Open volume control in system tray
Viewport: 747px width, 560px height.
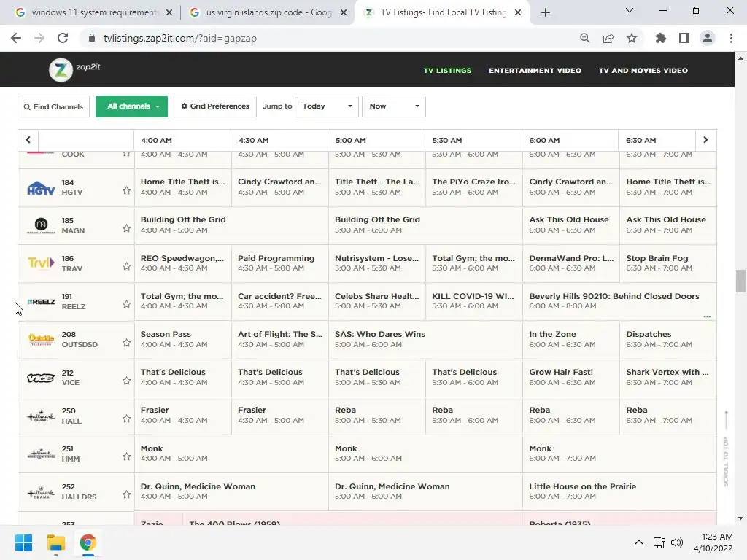coord(676,542)
